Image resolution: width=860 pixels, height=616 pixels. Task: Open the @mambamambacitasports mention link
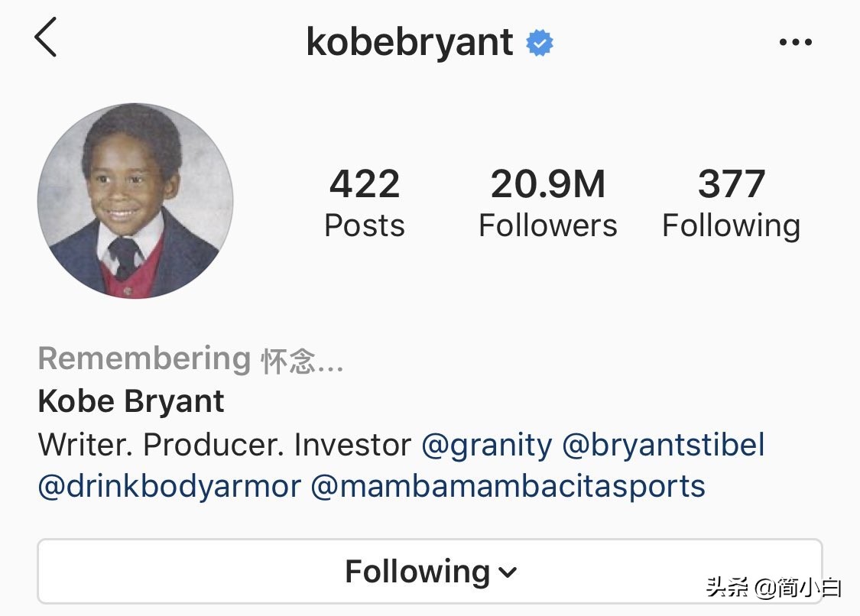tap(508, 486)
